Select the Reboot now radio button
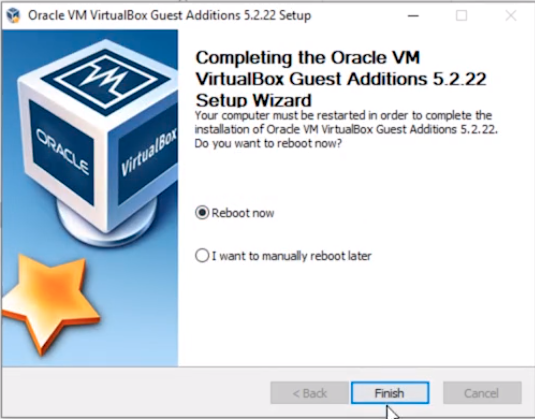The height and width of the screenshot is (419, 535). [202, 213]
